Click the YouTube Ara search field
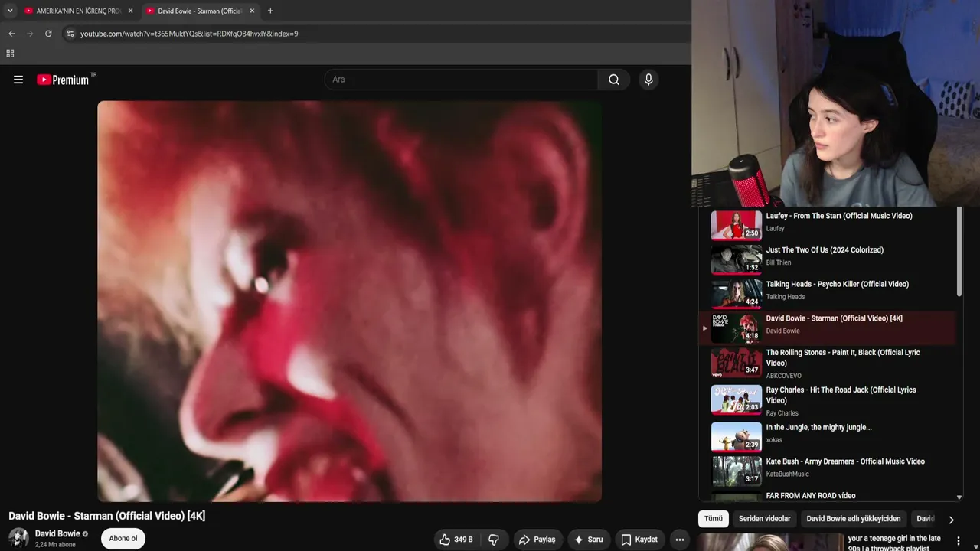The height and width of the screenshot is (551, 980). (461, 80)
